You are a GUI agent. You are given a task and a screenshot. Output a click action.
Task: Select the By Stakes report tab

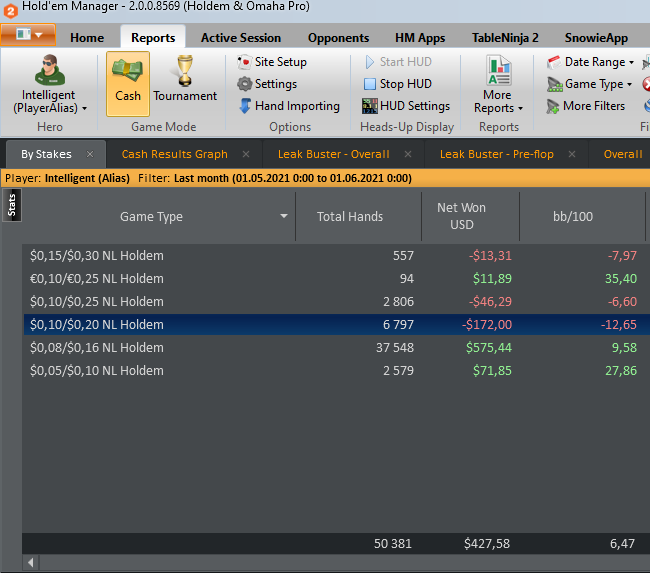click(x=46, y=154)
